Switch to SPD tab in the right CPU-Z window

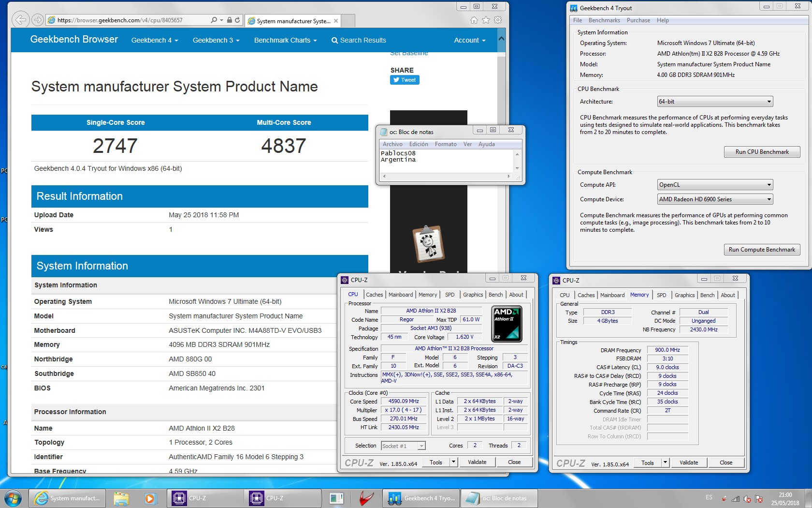(x=662, y=295)
